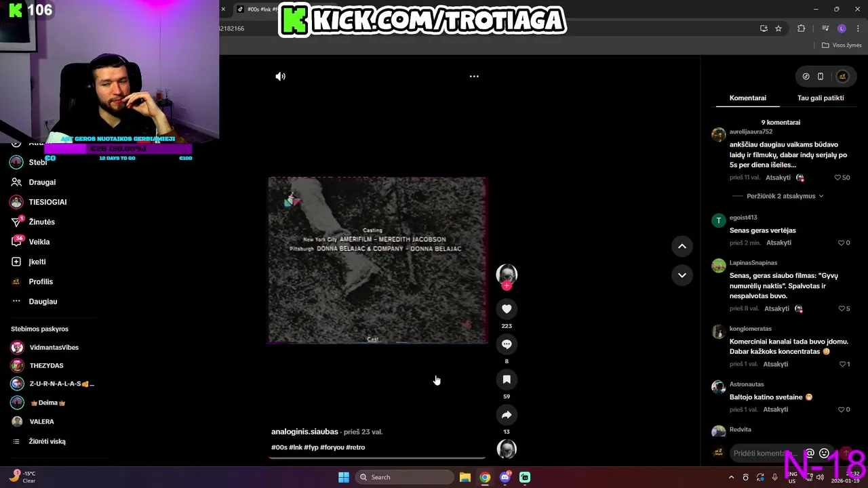The height and width of the screenshot is (488, 868).
Task: Open Įkelti upload in sidebar
Action: coord(37,262)
